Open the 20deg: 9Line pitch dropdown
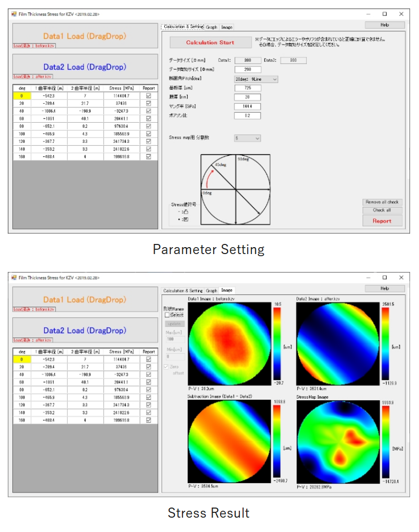The image size is (419, 532). (256, 79)
